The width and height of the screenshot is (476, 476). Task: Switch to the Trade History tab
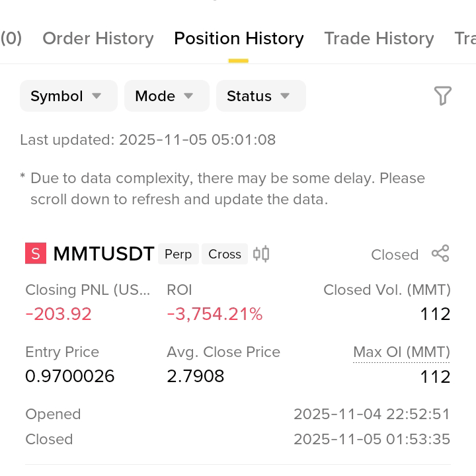pyautogui.click(x=379, y=38)
